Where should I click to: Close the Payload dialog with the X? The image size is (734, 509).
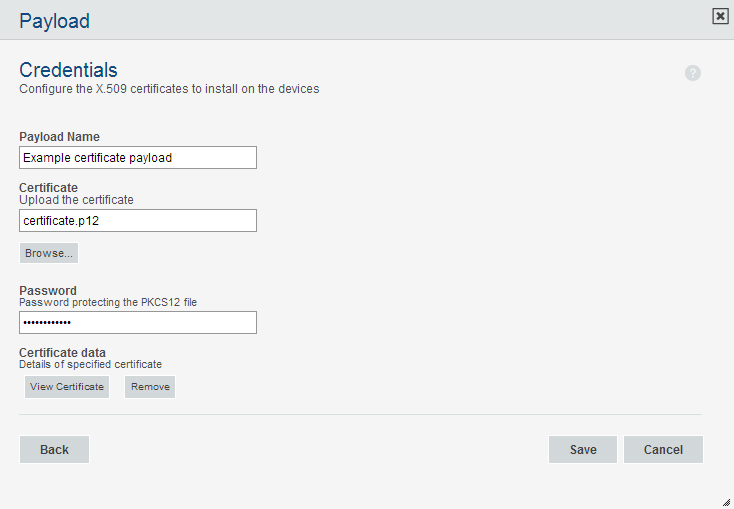(x=719, y=16)
